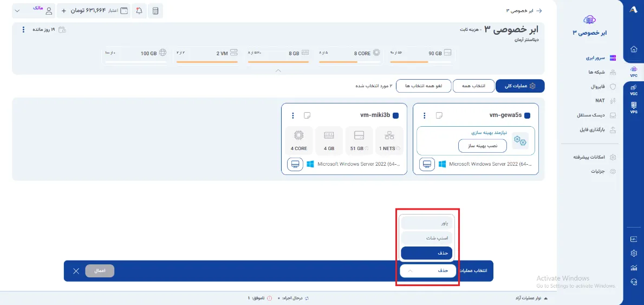Open the support headset icon
This screenshot has height=305, width=644.
633,282
